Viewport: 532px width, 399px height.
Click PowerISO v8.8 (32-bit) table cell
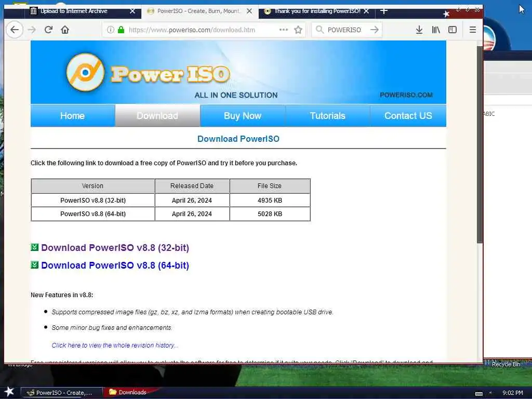point(93,201)
